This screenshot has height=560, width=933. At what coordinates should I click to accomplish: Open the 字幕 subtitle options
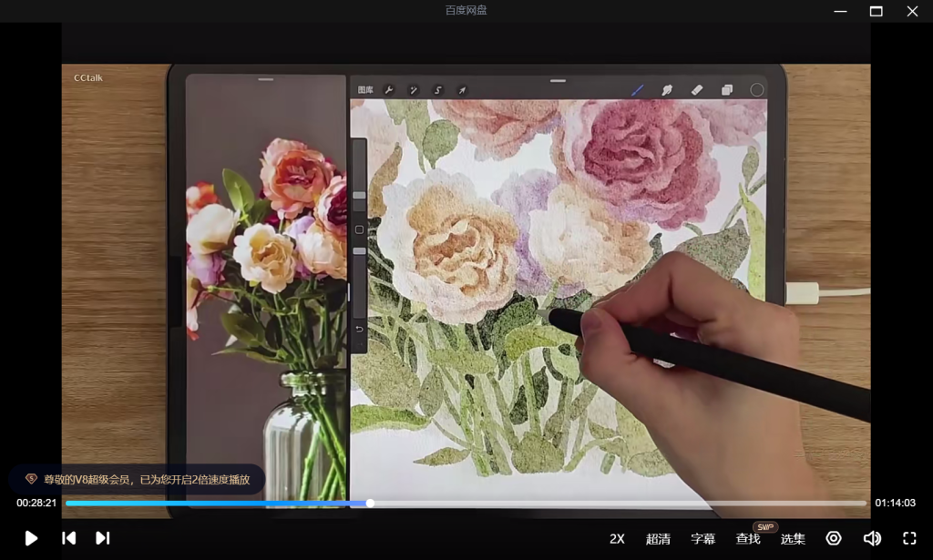pyautogui.click(x=702, y=539)
